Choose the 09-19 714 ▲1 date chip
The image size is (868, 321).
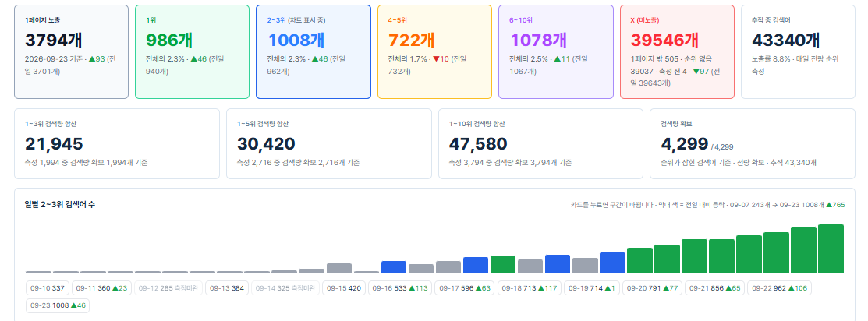coord(592,288)
